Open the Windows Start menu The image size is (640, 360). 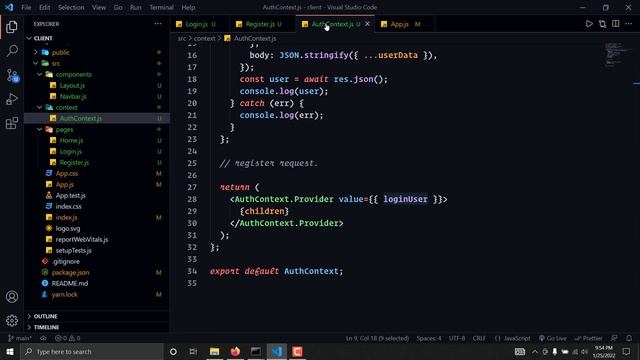point(9,351)
